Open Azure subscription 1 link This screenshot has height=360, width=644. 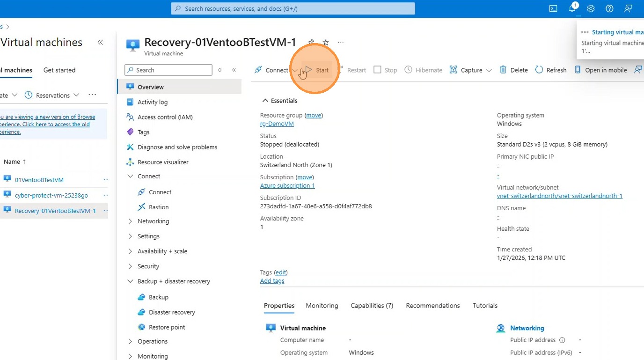(x=287, y=185)
